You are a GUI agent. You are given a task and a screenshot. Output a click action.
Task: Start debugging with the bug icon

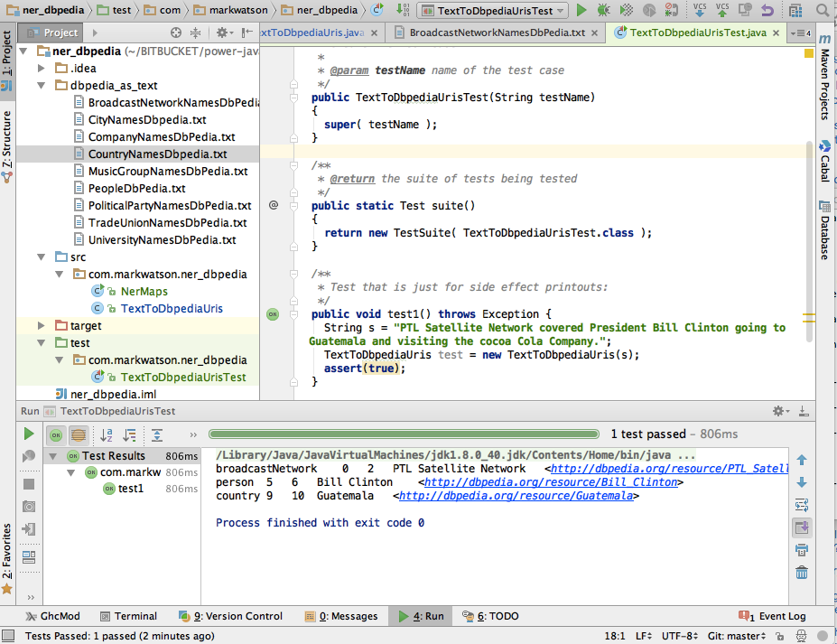click(602, 11)
